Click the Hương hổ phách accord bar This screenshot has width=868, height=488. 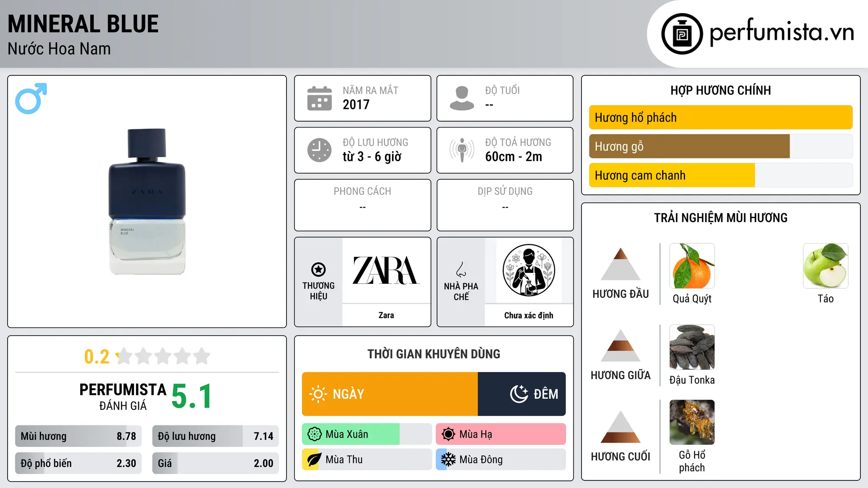721,117
